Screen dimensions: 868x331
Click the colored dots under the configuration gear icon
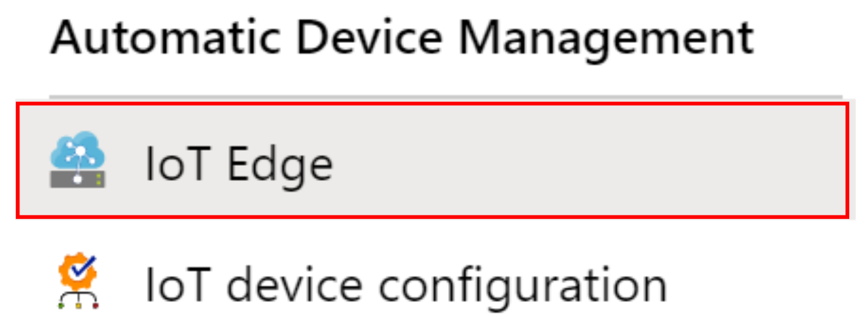pos(78,306)
